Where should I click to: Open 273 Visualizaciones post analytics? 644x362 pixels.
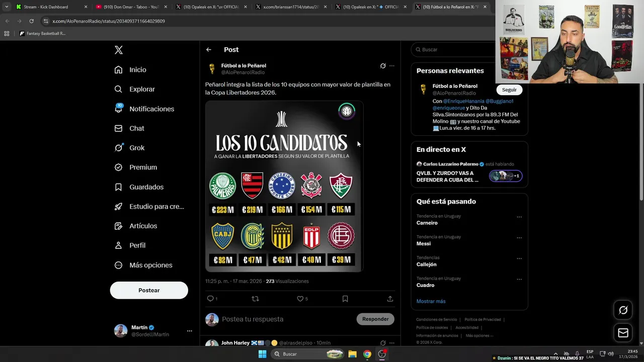pyautogui.click(x=287, y=282)
